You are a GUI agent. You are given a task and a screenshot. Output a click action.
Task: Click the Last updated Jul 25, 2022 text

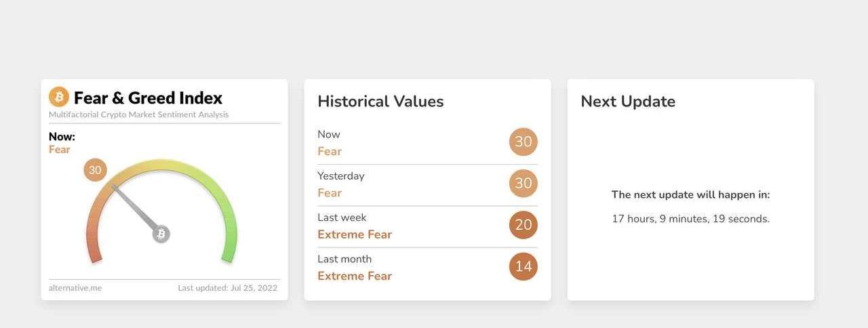coord(227,287)
